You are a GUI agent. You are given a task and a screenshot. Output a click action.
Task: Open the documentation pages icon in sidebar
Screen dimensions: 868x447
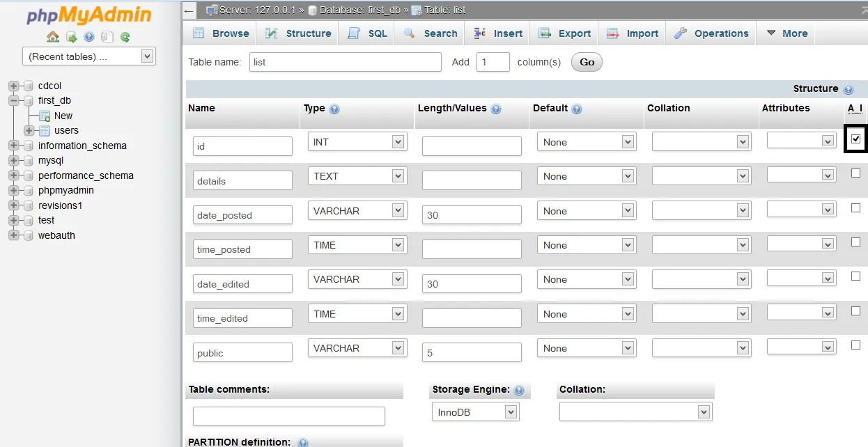tap(107, 37)
